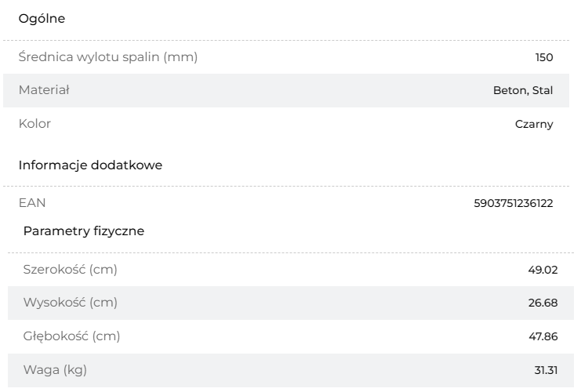Select the Szerokość (cm) label

tap(70, 270)
